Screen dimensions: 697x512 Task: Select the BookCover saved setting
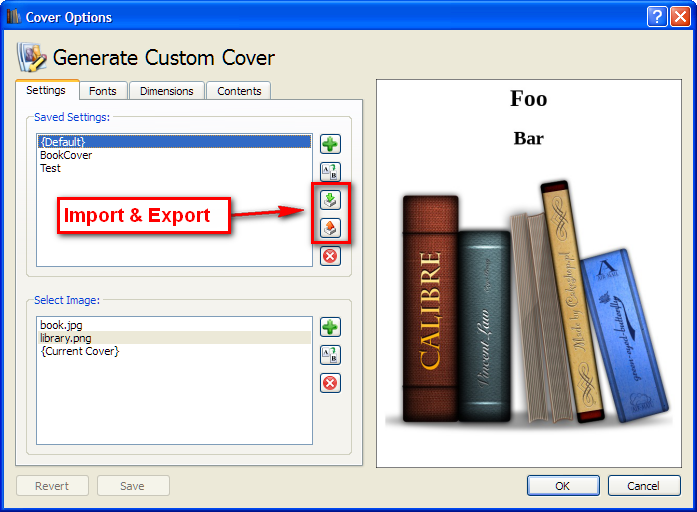click(x=174, y=155)
